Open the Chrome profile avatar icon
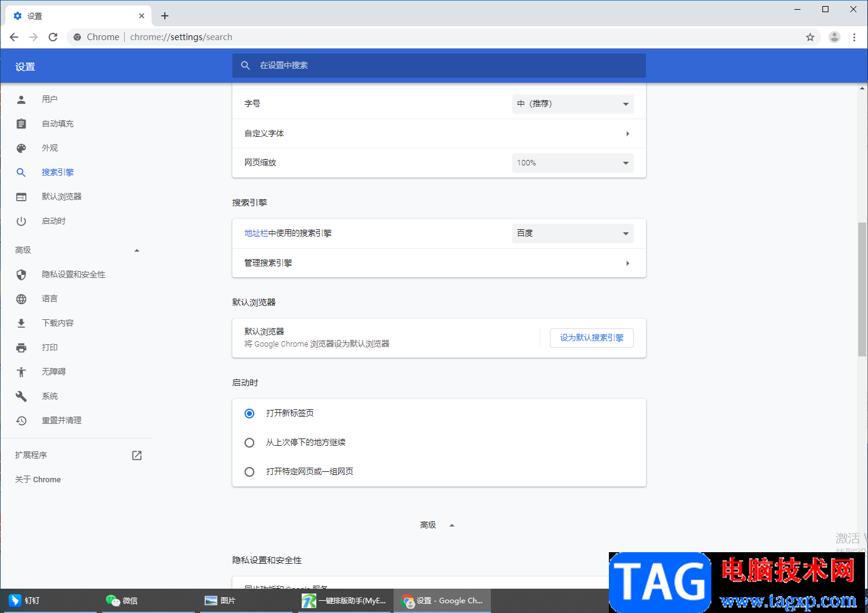This screenshot has width=868, height=613. [x=835, y=37]
